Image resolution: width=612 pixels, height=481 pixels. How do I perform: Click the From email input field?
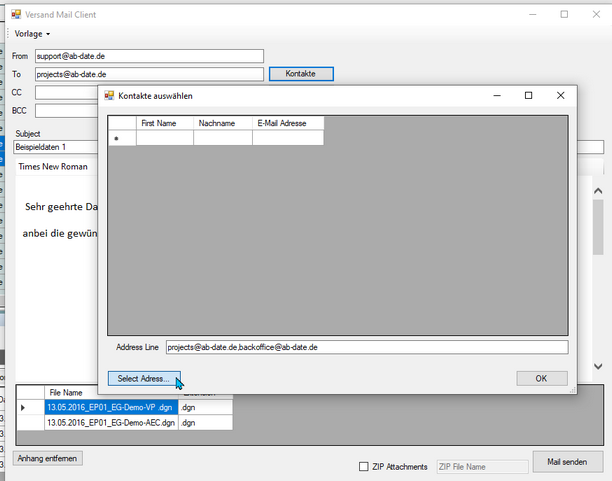tap(149, 56)
